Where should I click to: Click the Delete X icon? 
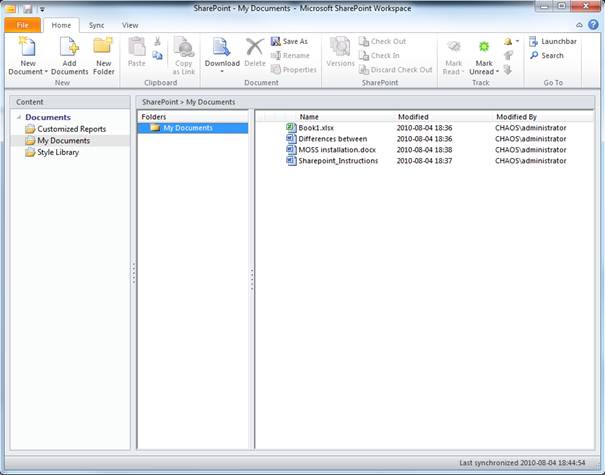point(255,47)
